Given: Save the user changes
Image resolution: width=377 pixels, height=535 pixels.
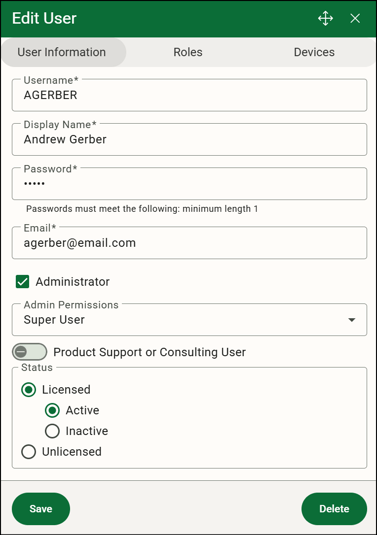Looking at the screenshot, I should click(41, 509).
